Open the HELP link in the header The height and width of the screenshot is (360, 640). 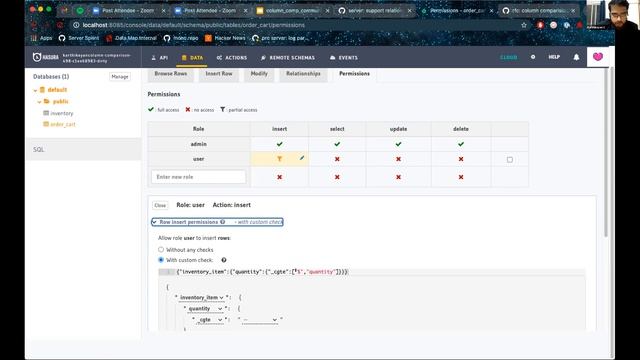tap(554, 57)
